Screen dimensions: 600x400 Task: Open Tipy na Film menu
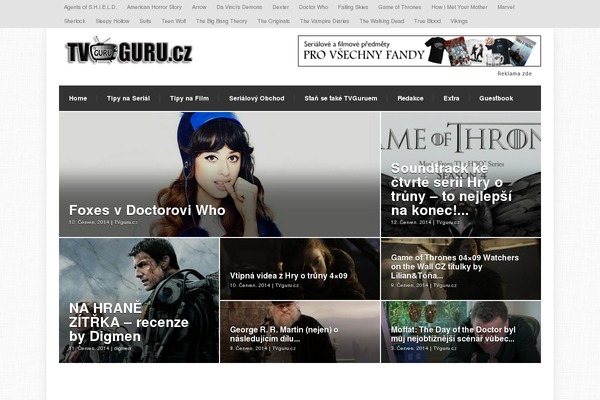(x=189, y=98)
